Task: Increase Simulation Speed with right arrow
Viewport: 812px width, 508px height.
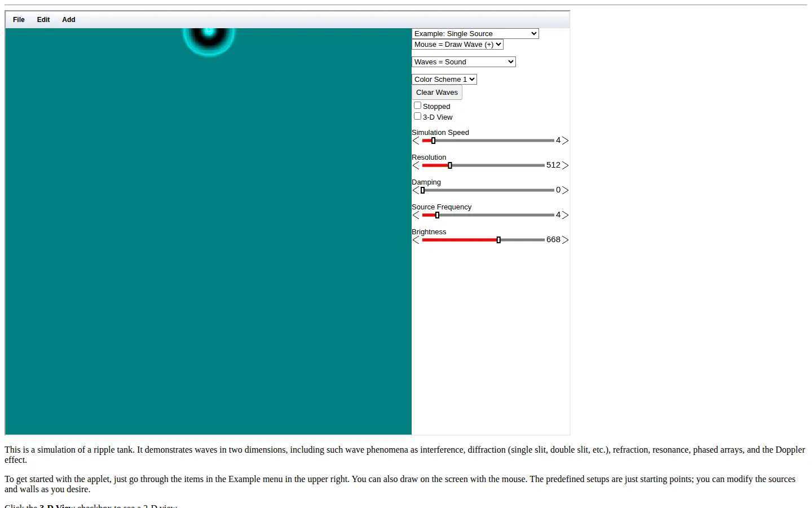Action: click(x=565, y=141)
